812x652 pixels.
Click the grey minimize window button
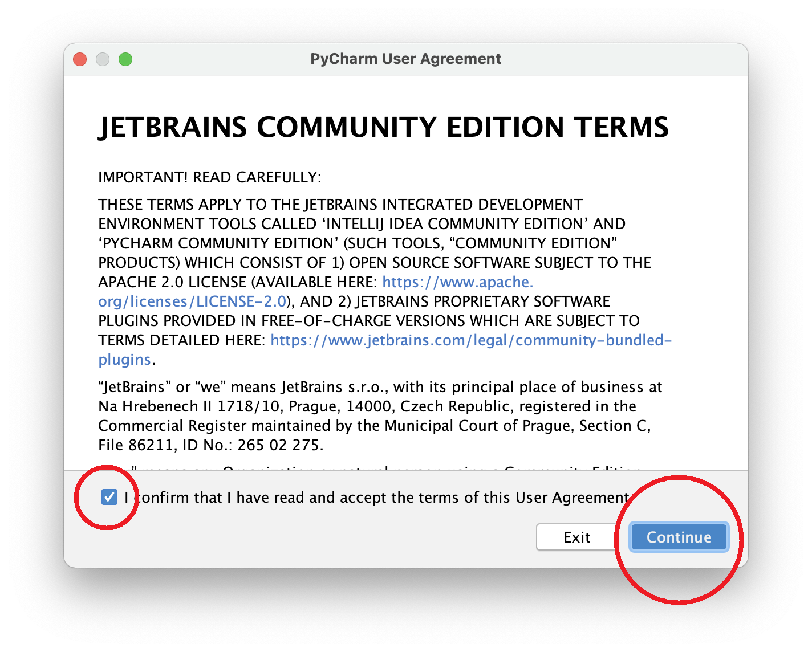point(103,59)
